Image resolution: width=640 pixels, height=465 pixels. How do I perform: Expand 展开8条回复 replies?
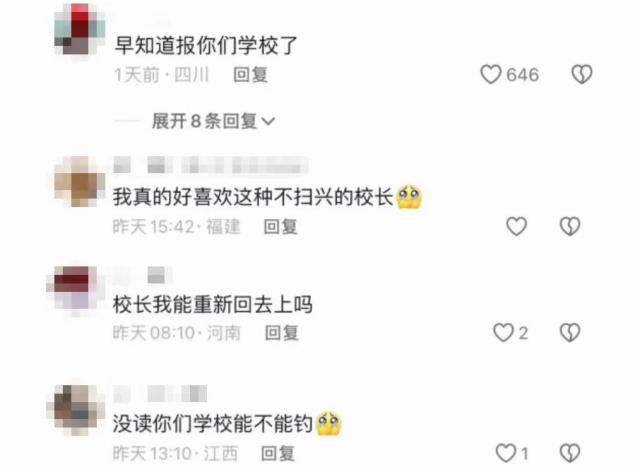tap(213, 121)
